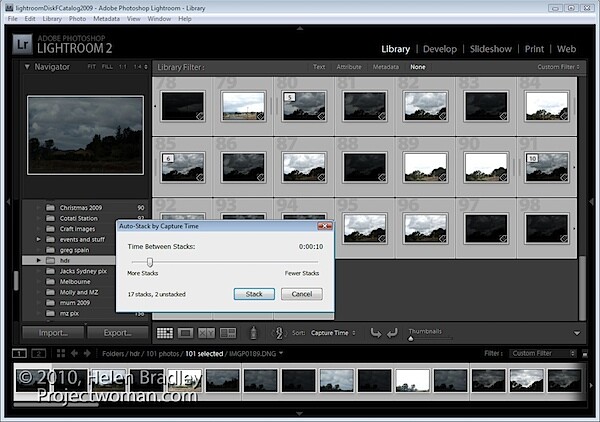Collapse the top panel arrow
600x422 pixels.
pos(300,28)
